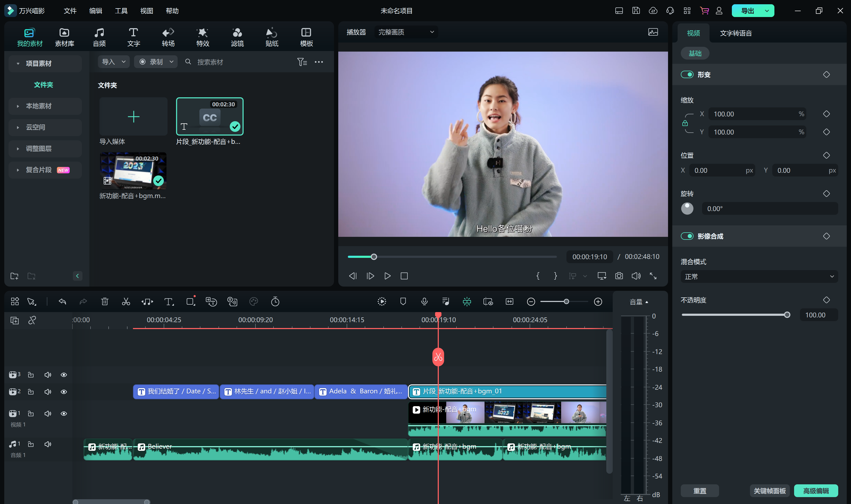The image size is (851, 504).
Task: Toggle the 影像合成 compositing switch
Action: (x=687, y=236)
